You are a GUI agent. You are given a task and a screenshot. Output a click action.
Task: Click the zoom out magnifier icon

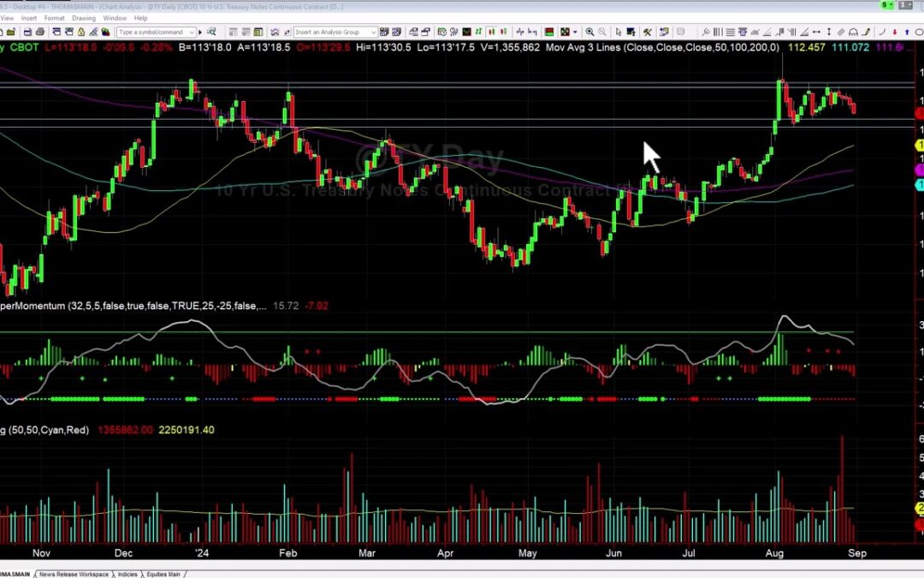click(x=602, y=32)
